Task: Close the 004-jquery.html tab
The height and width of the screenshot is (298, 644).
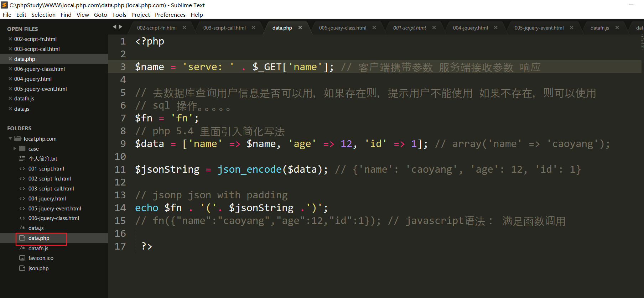Action: click(495, 28)
